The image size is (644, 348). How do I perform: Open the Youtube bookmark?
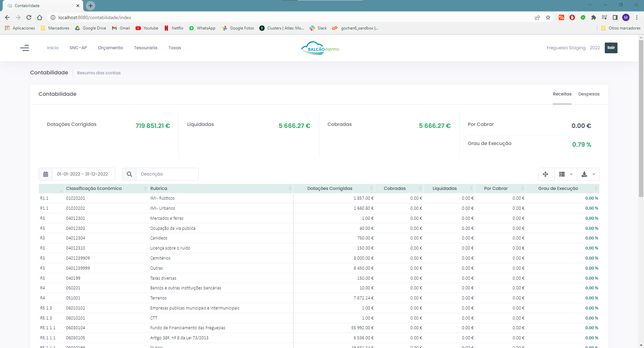tap(147, 28)
